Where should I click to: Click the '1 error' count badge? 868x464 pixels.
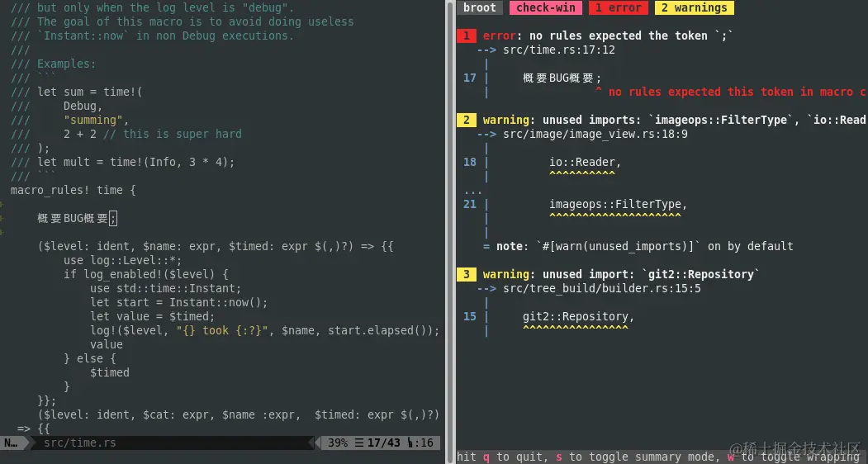pyautogui.click(x=619, y=7)
